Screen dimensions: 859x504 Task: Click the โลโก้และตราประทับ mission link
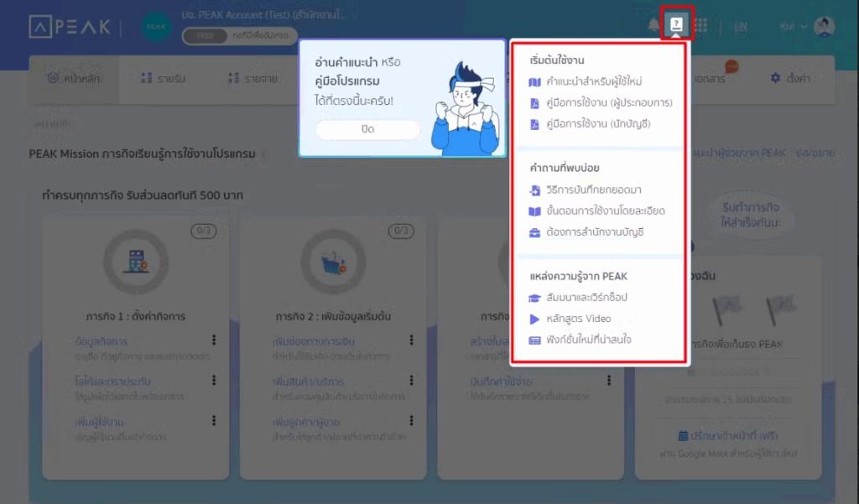[x=113, y=382]
